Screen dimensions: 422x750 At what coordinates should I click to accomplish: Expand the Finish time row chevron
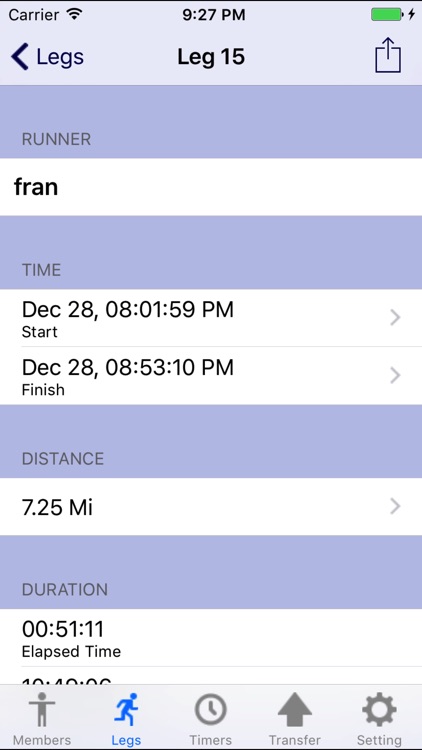tap(395, 375)
